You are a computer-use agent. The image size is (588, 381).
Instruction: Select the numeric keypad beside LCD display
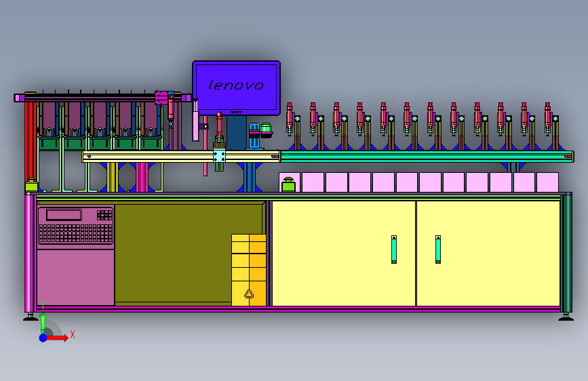coord(104,215)
